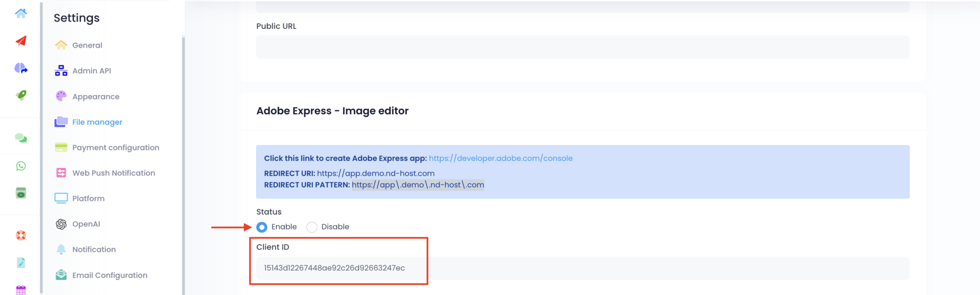Open the purple brain AI icon
The width and height of the screenshot is (980, 295).
21,68
